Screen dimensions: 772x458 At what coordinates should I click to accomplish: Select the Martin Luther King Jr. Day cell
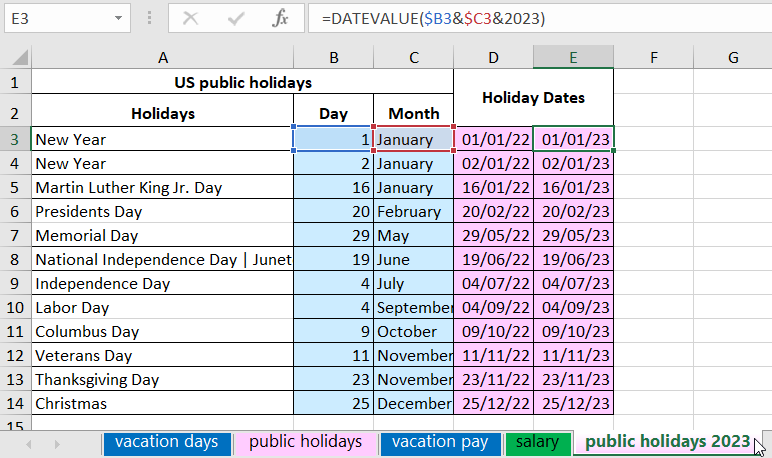click(162, 188)
